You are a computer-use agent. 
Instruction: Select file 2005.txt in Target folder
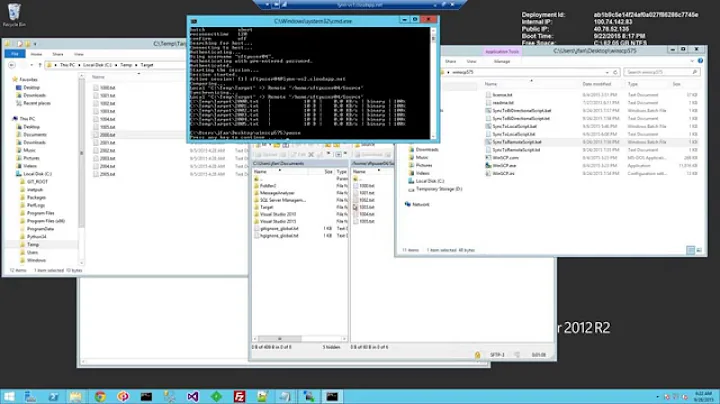[x=108, y=174]
